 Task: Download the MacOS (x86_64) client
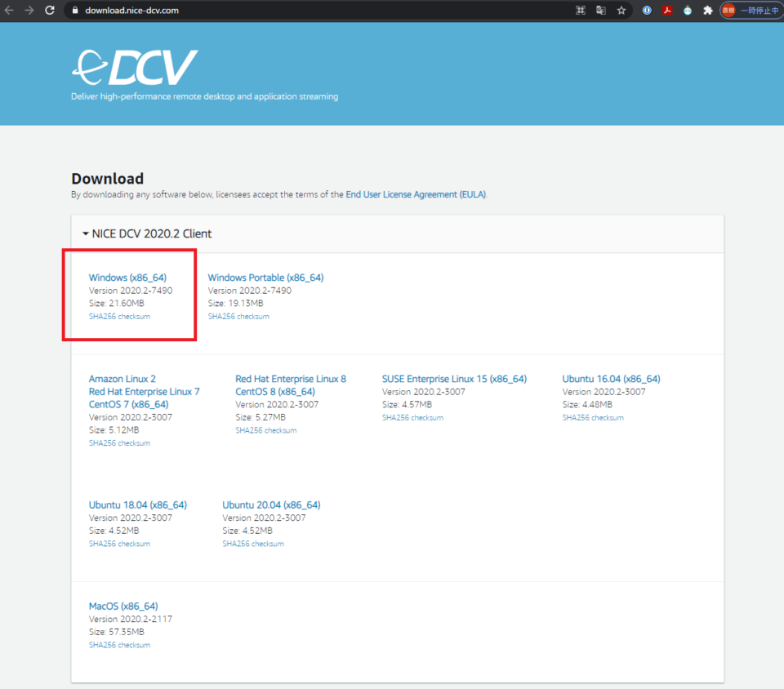[x=122, y=606]
